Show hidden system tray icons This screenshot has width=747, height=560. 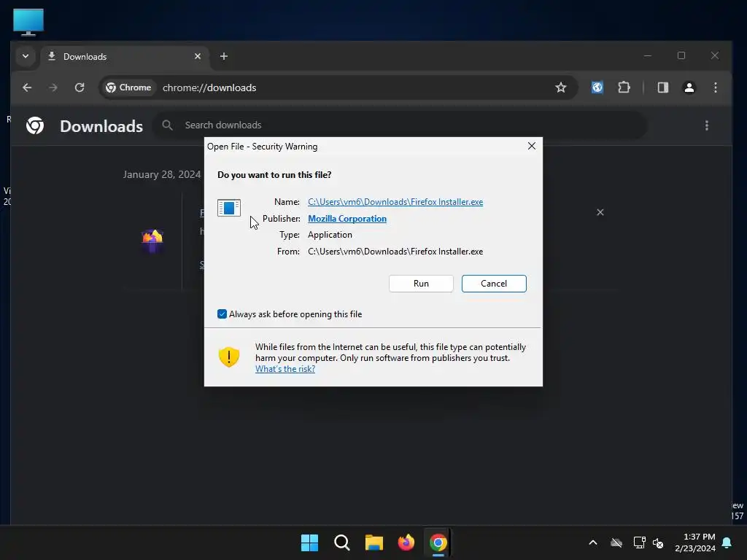coord(592,542)
